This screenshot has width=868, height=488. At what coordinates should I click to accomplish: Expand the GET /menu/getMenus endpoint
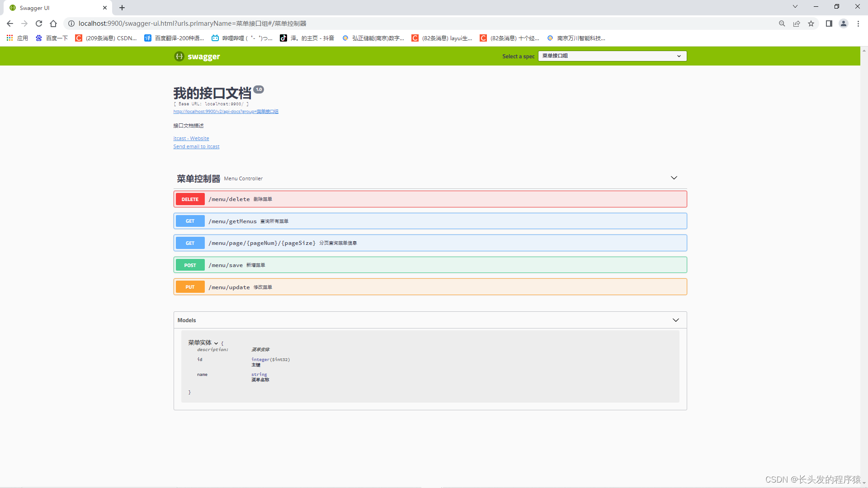click(429, 221)
